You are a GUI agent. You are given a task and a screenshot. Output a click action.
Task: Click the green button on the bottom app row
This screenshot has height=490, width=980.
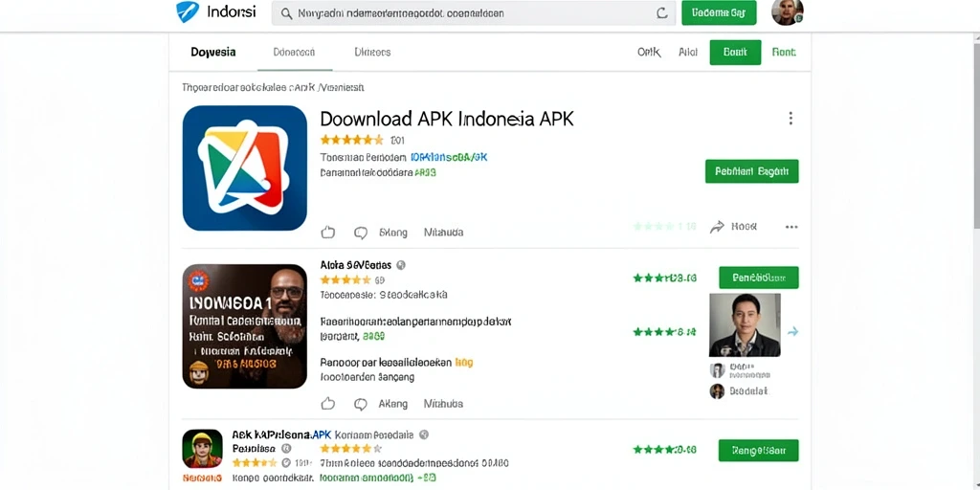click(759, 450)
